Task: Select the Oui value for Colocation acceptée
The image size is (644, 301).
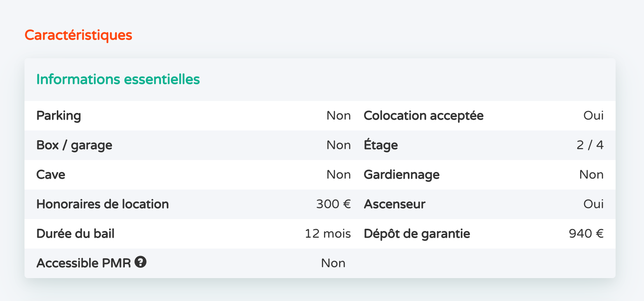Action: (x=593, y=116)
